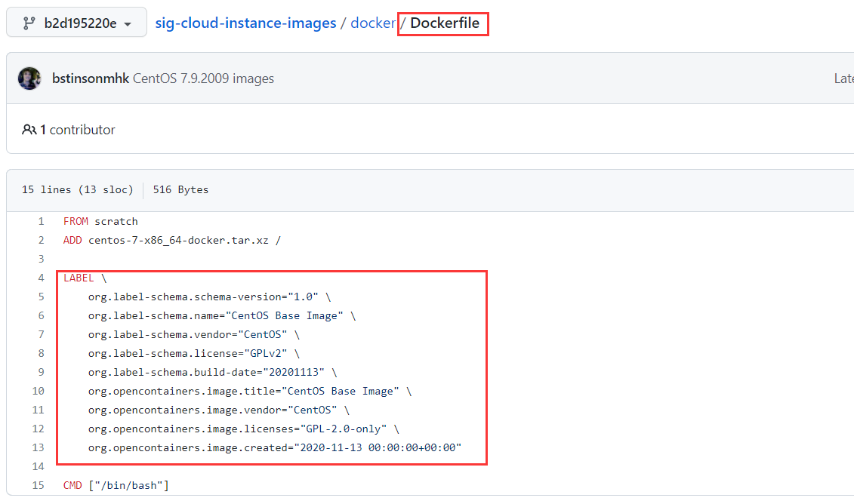Click the label-schema.name="CentOS Base Image" line
Image resolution: width=854 pixels, height=504 pixels.
pyautogui.click(x=222, y=315)
